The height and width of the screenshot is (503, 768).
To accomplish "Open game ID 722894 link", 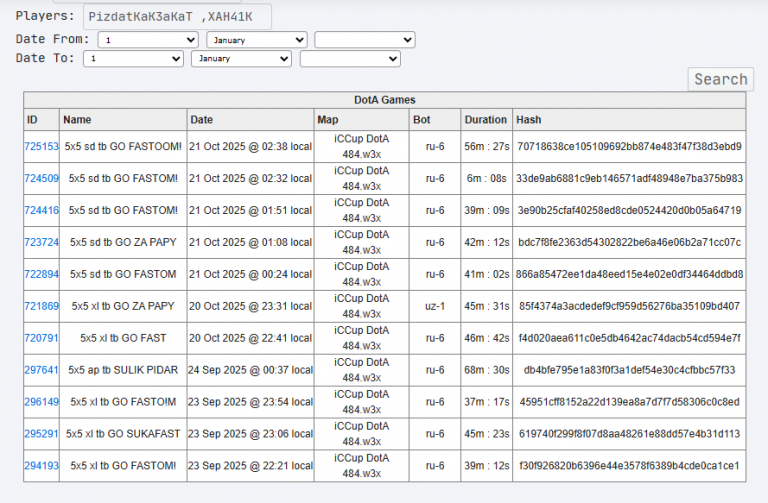I will tap(41, 274).
